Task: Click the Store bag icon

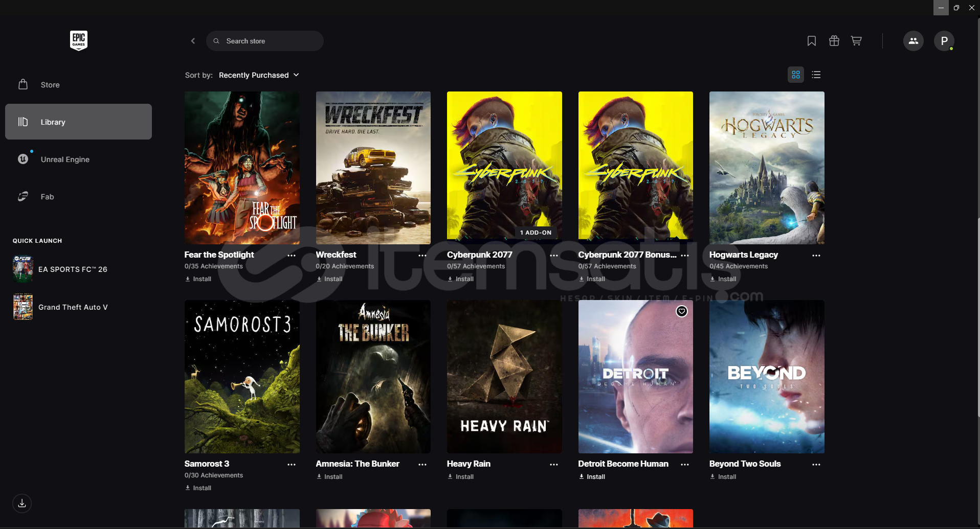Action: click(x=23, y=84)
